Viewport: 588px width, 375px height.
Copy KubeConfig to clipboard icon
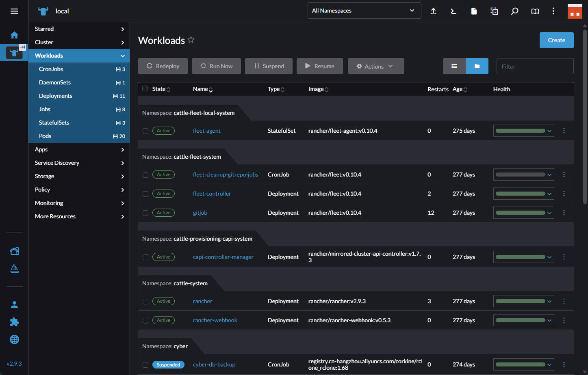click(x=494, y=11)
